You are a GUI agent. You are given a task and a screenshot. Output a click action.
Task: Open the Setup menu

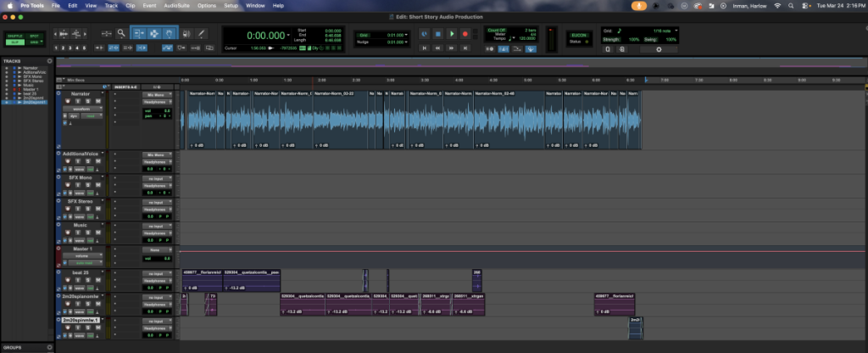point(231,6)
